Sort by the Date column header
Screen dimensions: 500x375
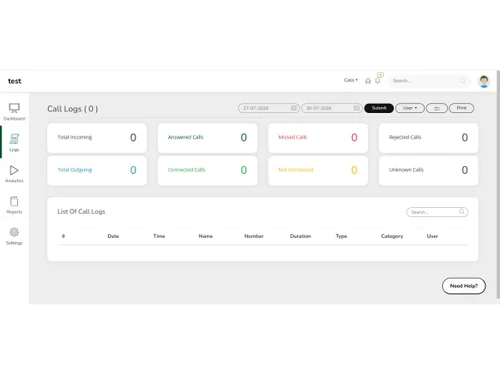(113, 236)
